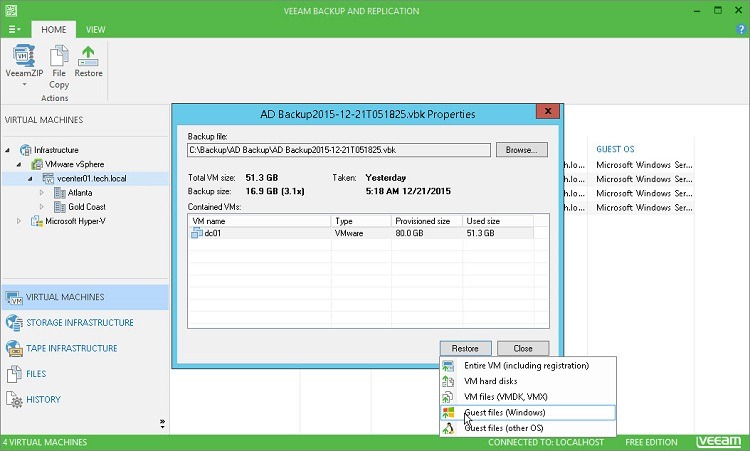750x451 pixels.
Task: Select the vcenter01.tech.local server icon
Action: [48, 179]
